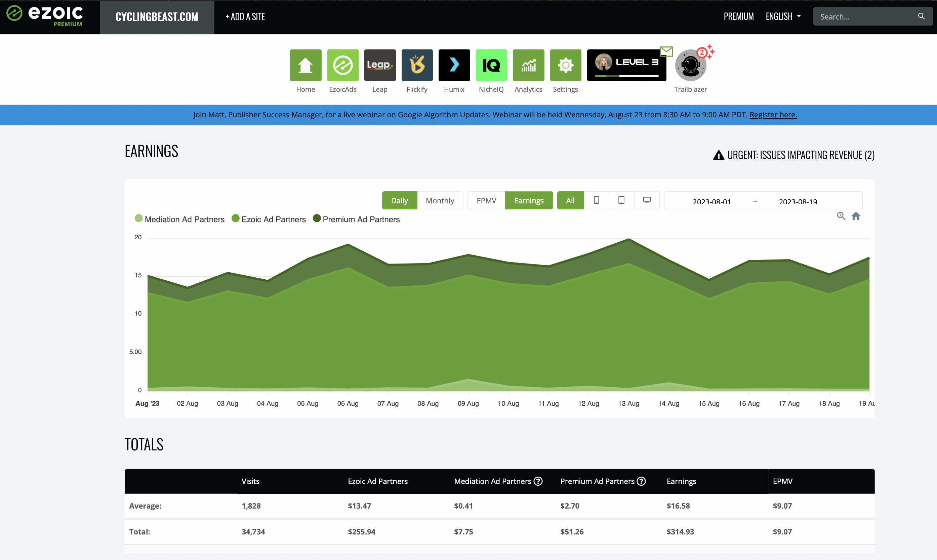Open the Humix icon
This screenshot has height=560, width=937.
454,65
